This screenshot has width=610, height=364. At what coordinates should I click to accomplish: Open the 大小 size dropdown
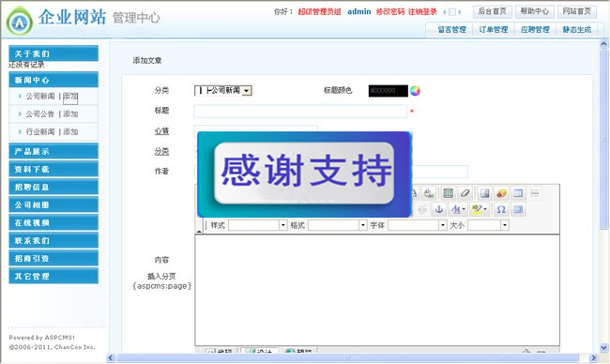pos(488,225)
